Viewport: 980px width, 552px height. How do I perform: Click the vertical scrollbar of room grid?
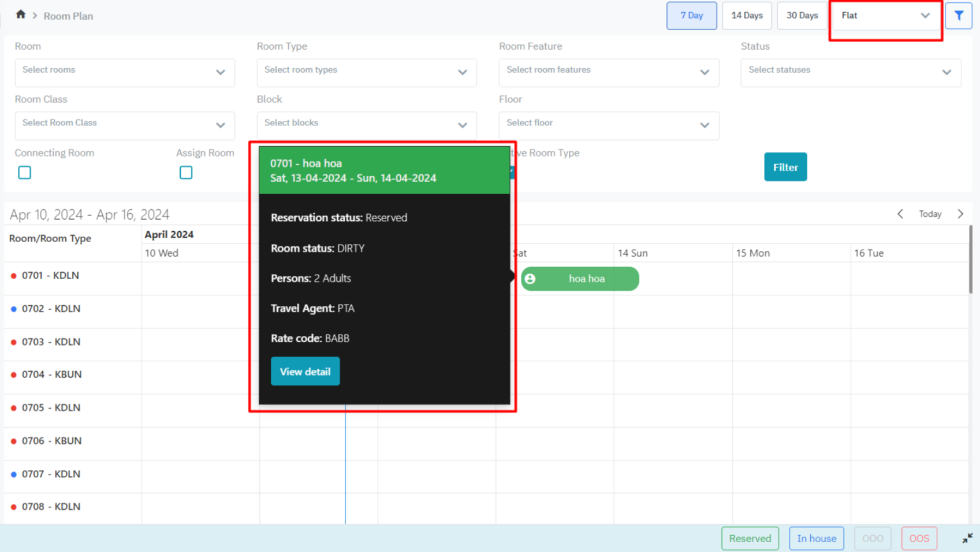tap(970, 260)
